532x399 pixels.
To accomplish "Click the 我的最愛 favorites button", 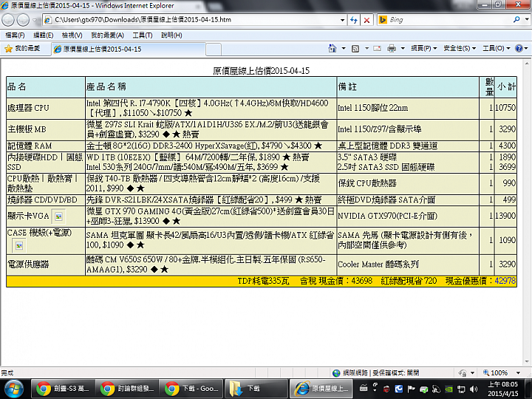I will pyautogui.click(x=22, y=49).
